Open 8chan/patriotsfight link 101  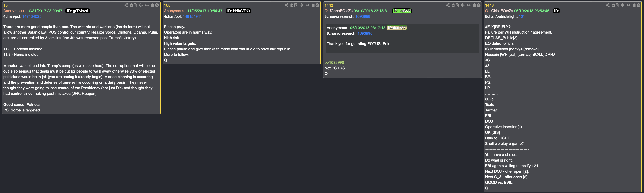tap(522, 16)
